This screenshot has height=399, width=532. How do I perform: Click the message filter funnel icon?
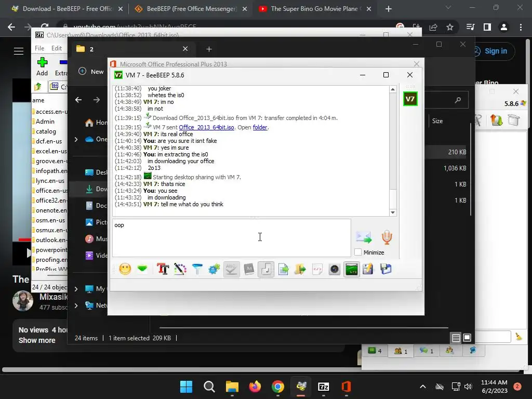point(197,270)
